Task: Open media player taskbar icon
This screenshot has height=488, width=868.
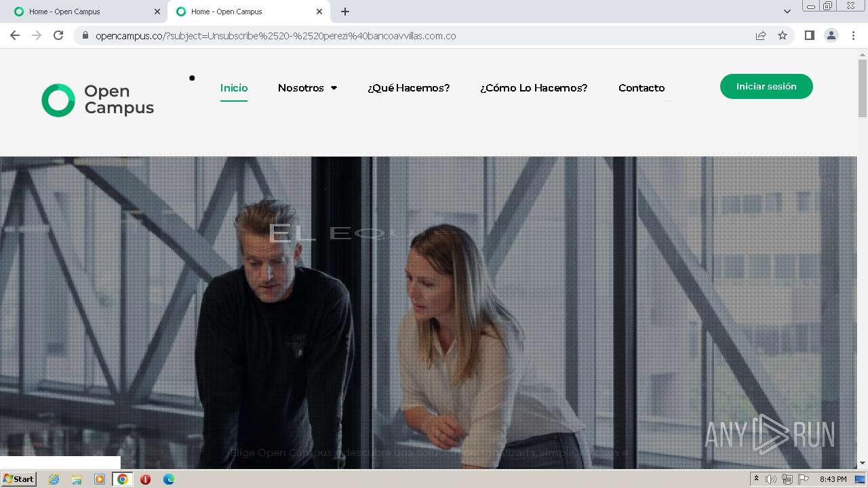Action: [x=100, y=479]
